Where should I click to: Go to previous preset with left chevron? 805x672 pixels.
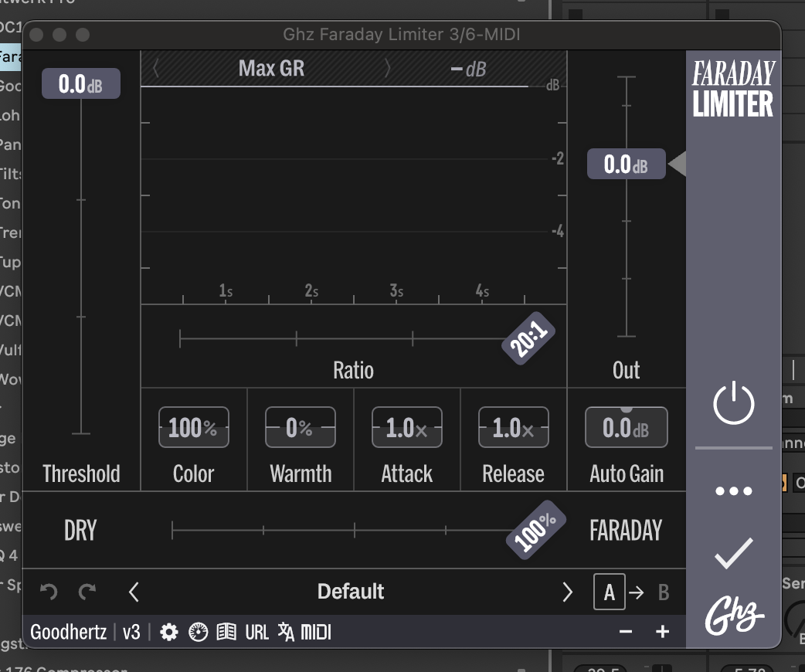[134, 591]
